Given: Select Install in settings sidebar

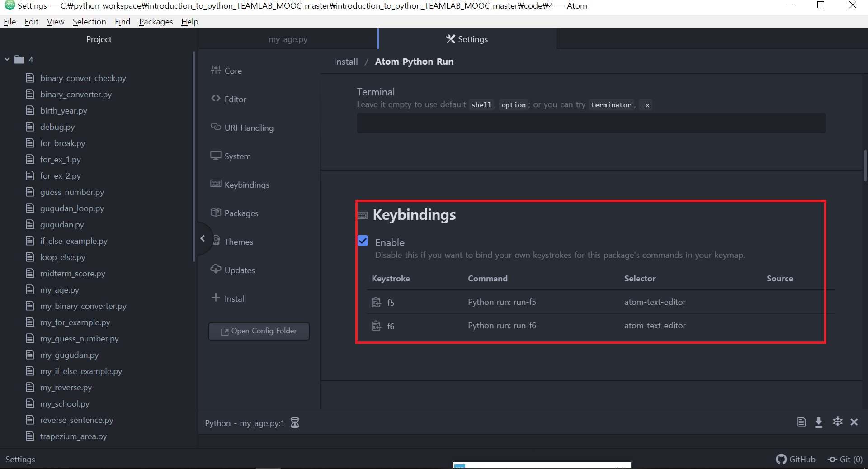Looking at the screenshot, I should pos(229,298).
